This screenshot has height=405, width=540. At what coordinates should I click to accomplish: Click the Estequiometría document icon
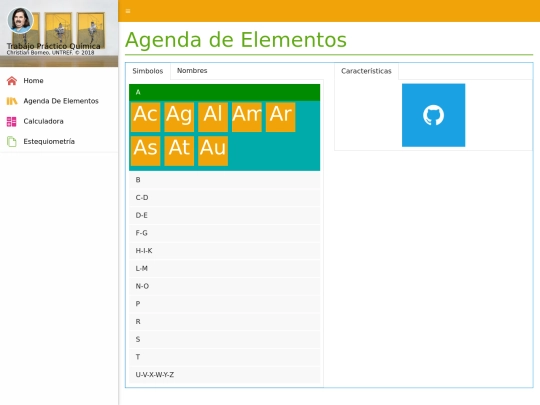pyautogui.click(x=12, y=142)
